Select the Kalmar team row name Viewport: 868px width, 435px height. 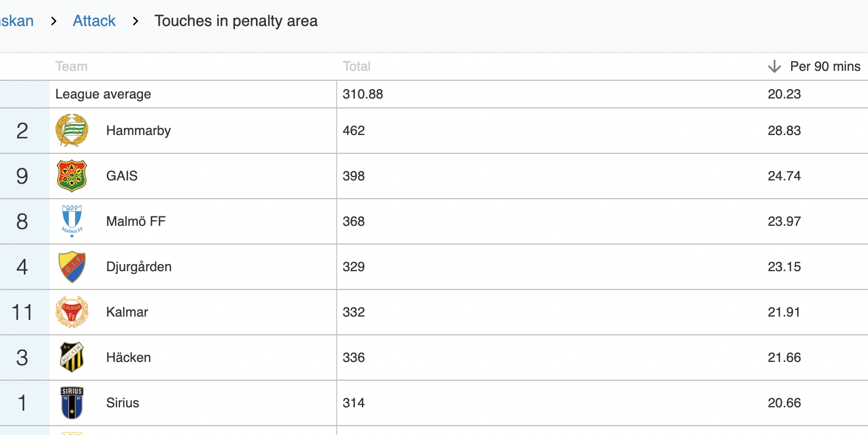pyautogui.click(x=127, y=312)
